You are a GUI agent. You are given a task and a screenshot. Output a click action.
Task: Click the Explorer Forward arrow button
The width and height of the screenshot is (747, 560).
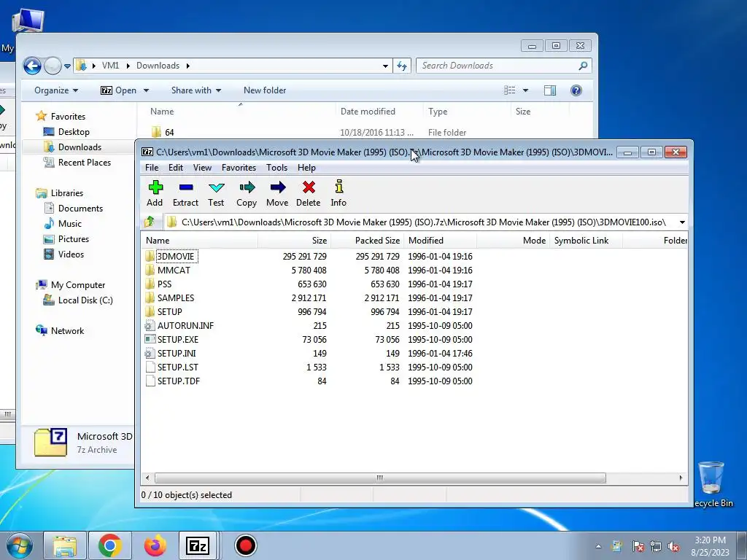click(x=53, y=66)
